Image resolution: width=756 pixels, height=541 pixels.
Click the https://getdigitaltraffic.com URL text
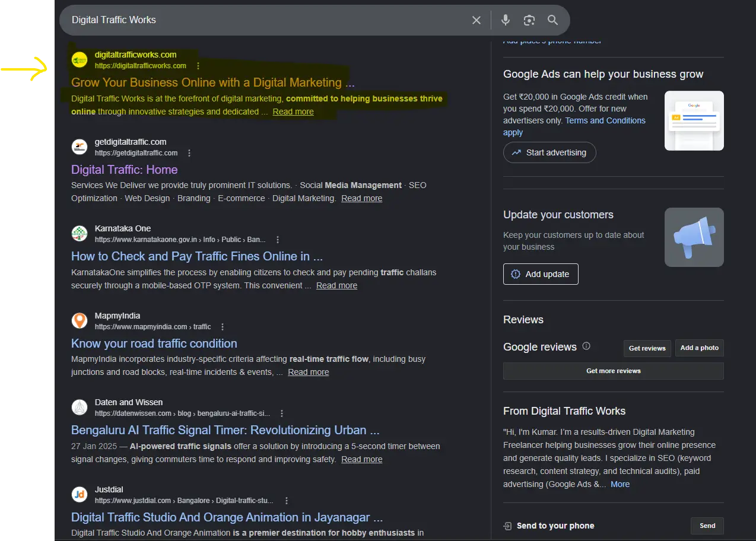click(x=136, y=153)
